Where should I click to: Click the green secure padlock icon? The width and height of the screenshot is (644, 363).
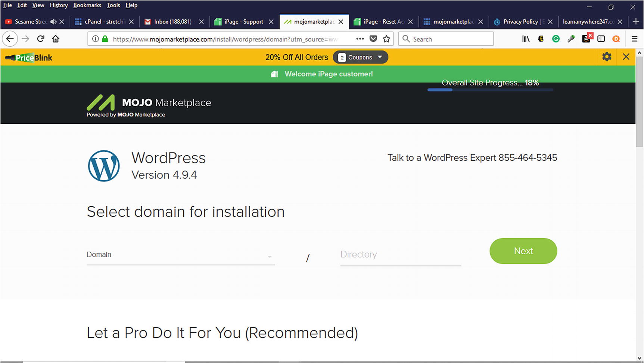pos(105,39)
